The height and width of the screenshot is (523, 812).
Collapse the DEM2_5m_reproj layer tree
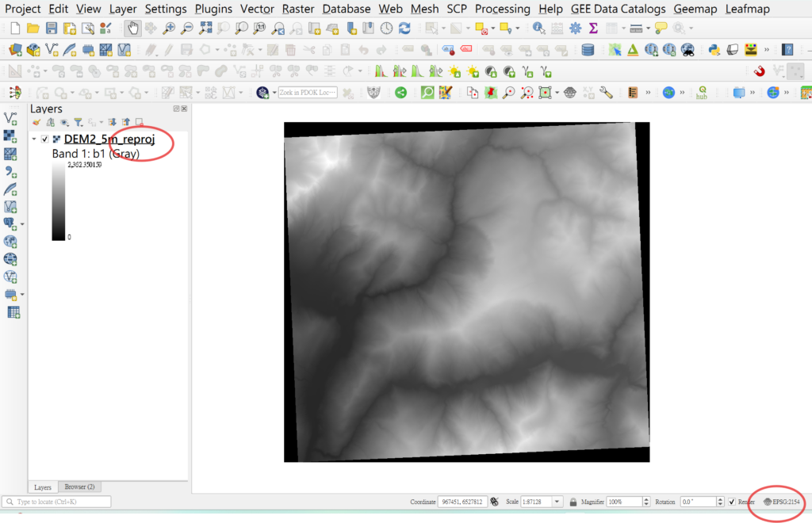tap(34, 139)
